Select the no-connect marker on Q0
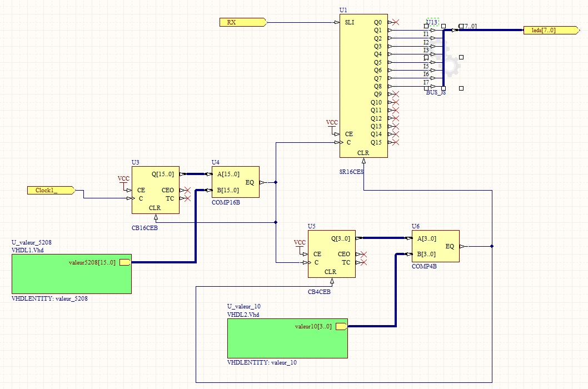The image size is (588, 389). tap(395, 22)
